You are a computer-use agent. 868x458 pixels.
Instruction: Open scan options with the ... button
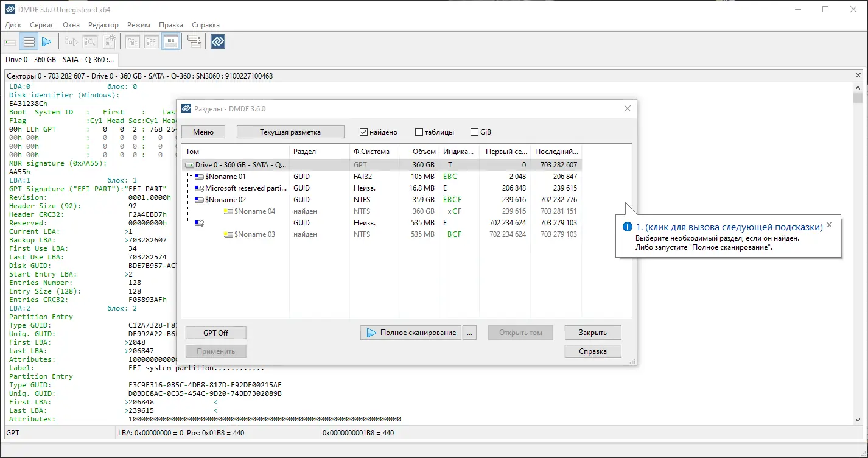tap(469, 333)
